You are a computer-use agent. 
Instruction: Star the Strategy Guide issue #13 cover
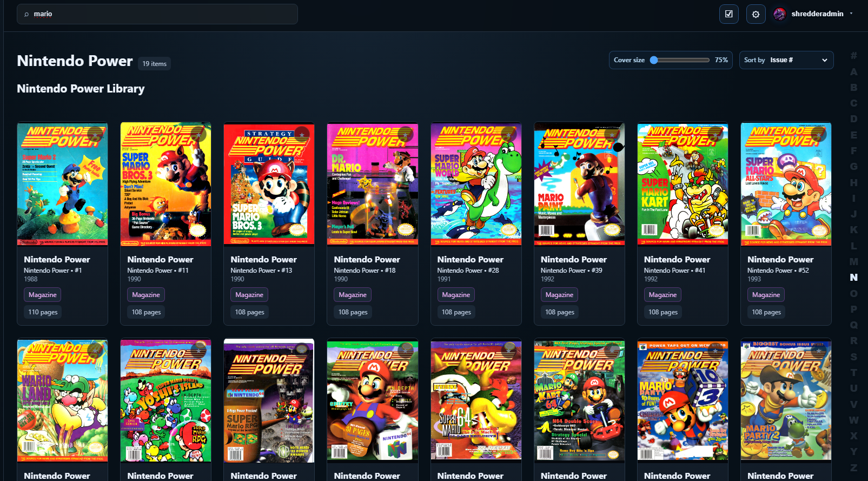point(302,134)
